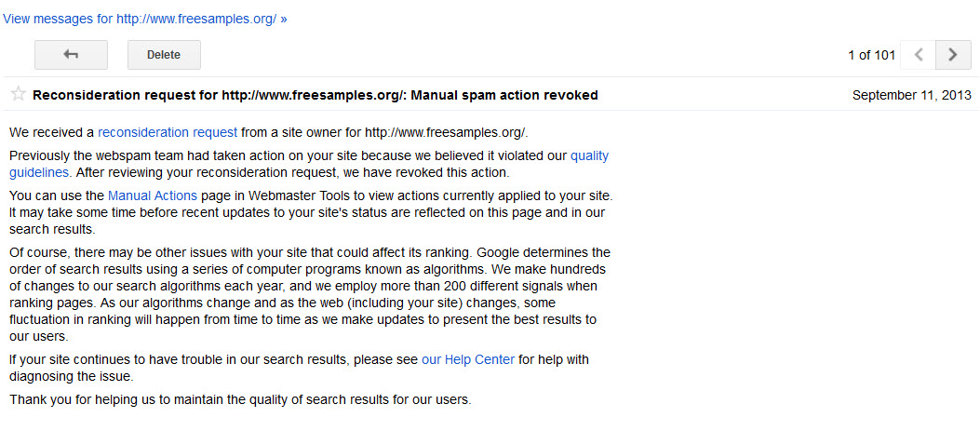
Task: Click the paragraph starting 'Of course, there may be'
Action: 307,294
